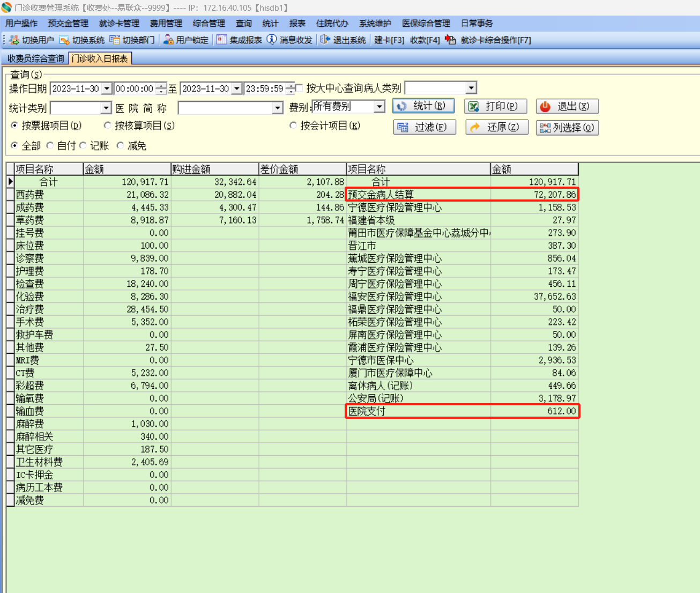The width and height of the screenshot is (700, 593).
Task: Click the app logo in title bar
Action: pyautogui.click(x=6, y=8)
